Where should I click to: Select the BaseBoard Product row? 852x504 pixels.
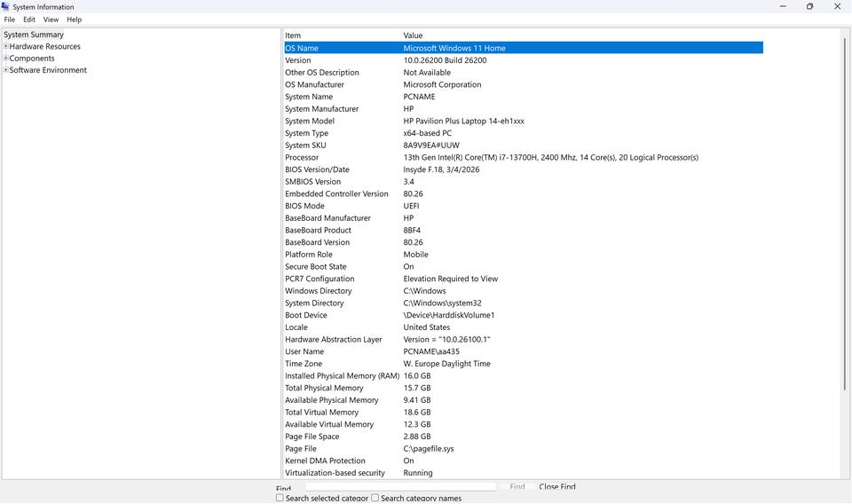[524, 231]
